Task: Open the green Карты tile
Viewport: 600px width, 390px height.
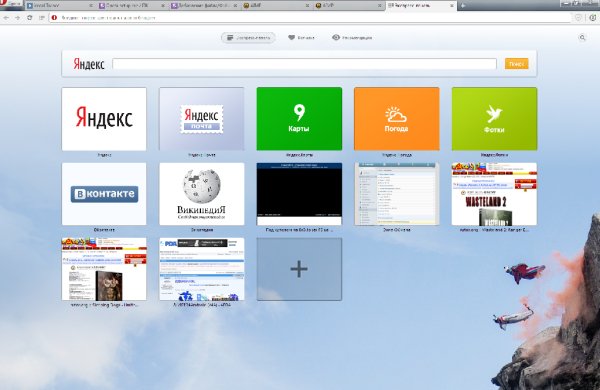Action: point(299,119)
